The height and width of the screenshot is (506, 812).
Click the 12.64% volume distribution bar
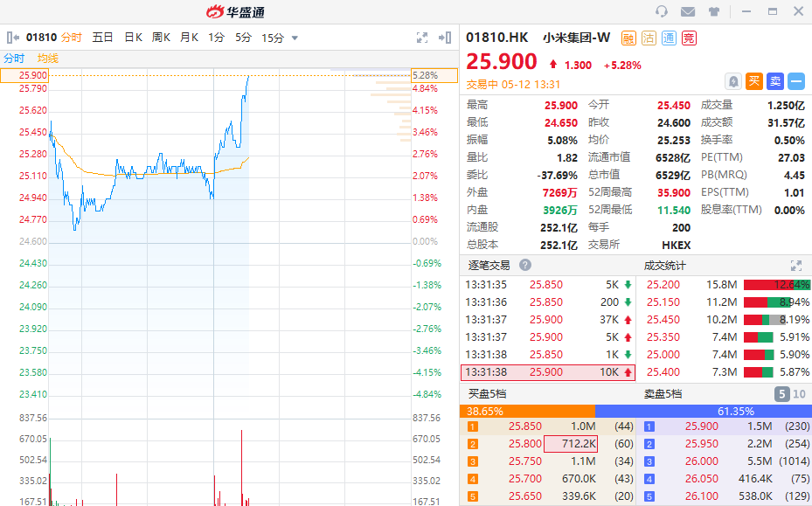click(x=777, y=285)
